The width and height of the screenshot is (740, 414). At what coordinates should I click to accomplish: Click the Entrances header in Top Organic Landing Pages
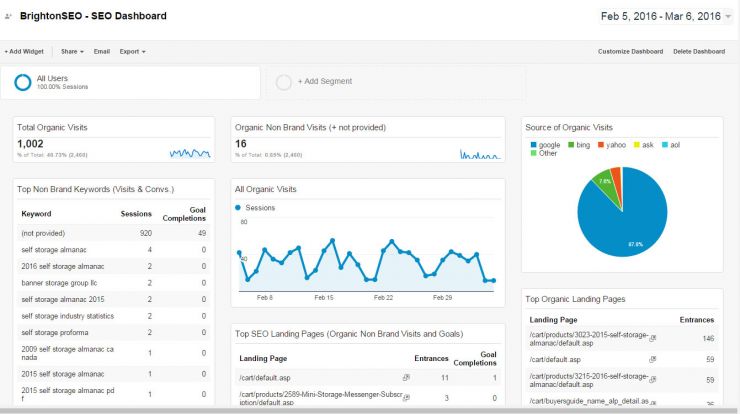pyautogui.click(x=697, y=320)
